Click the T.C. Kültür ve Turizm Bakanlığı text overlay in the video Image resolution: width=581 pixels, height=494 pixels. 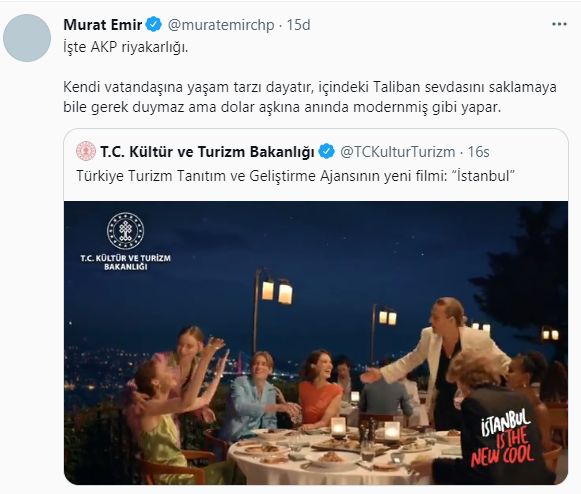[126, 262]
